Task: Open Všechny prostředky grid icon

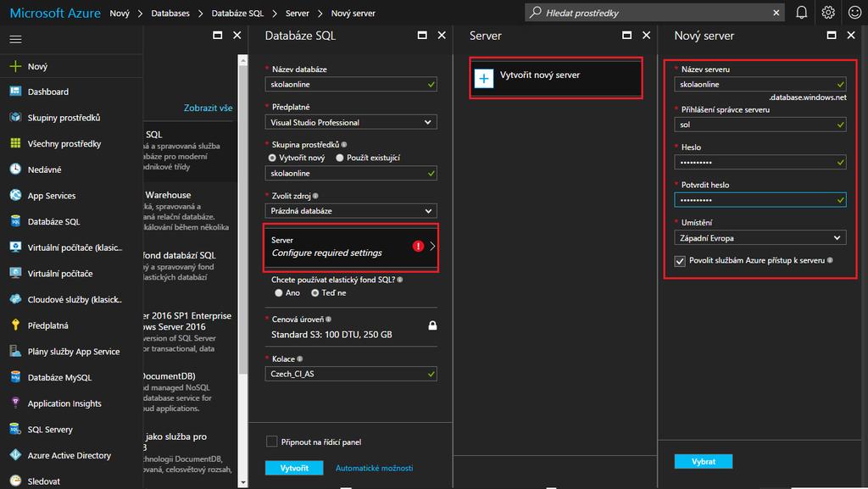Action: click(x=15, y=143)
